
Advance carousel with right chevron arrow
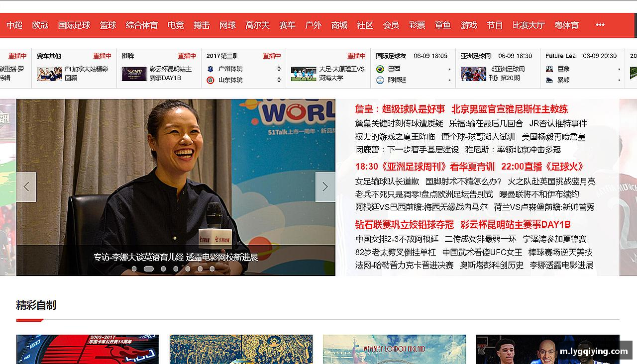pyautogui.click(x=325, y=186)
